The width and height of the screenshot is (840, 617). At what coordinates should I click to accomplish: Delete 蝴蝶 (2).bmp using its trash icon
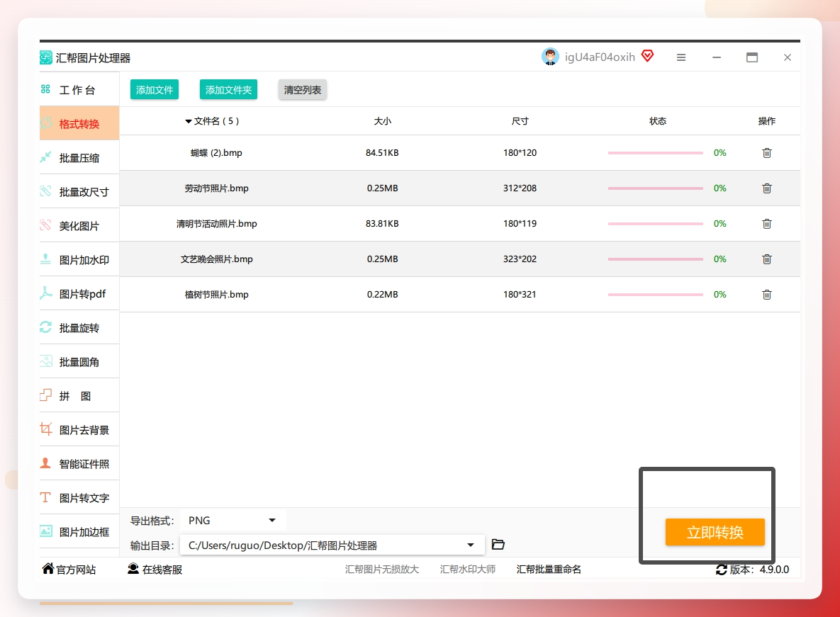766,153
